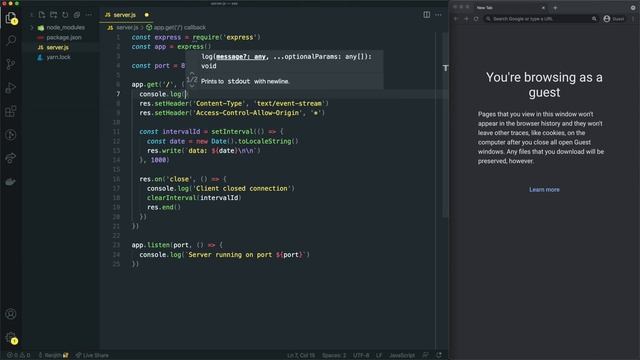Open the Search view in activity bar
The width and height of the screenshot is (640, 360).
pyautogui.click(x=11, y=40)
